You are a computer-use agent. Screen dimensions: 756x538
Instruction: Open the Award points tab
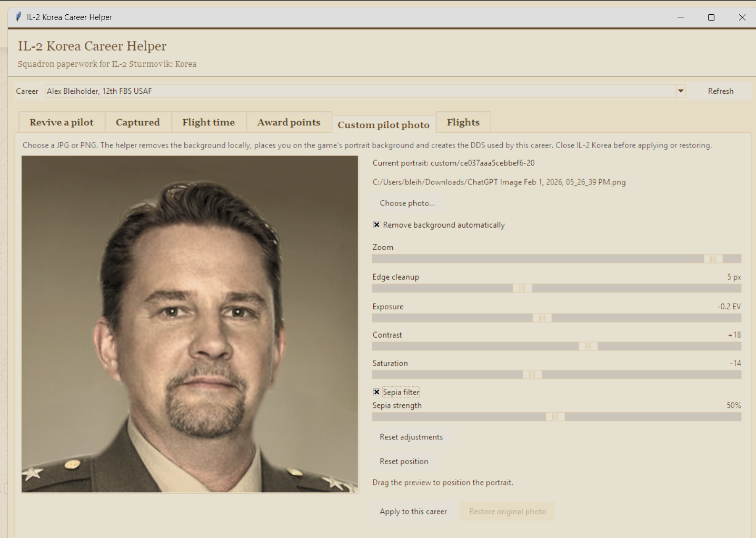[289, 122]
